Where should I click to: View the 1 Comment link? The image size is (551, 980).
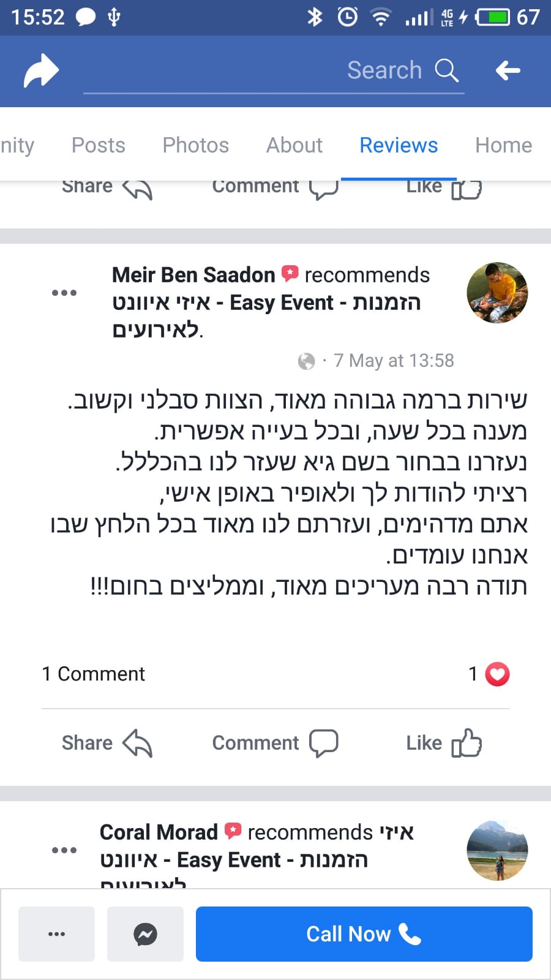click(93, 674)
